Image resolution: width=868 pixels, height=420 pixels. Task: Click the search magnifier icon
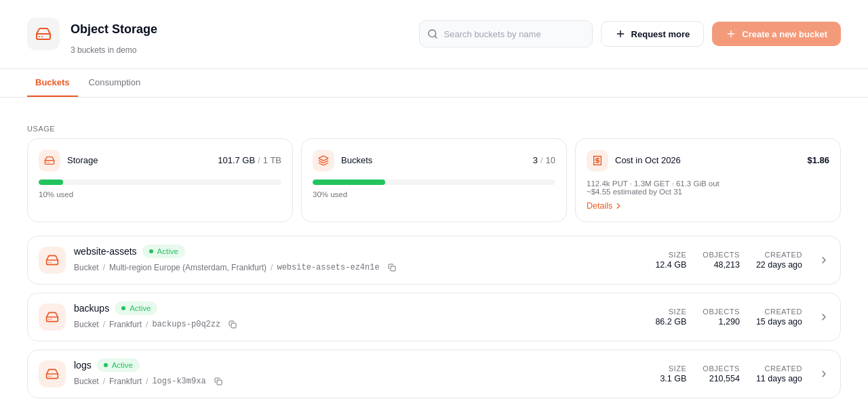click(433, 34)
